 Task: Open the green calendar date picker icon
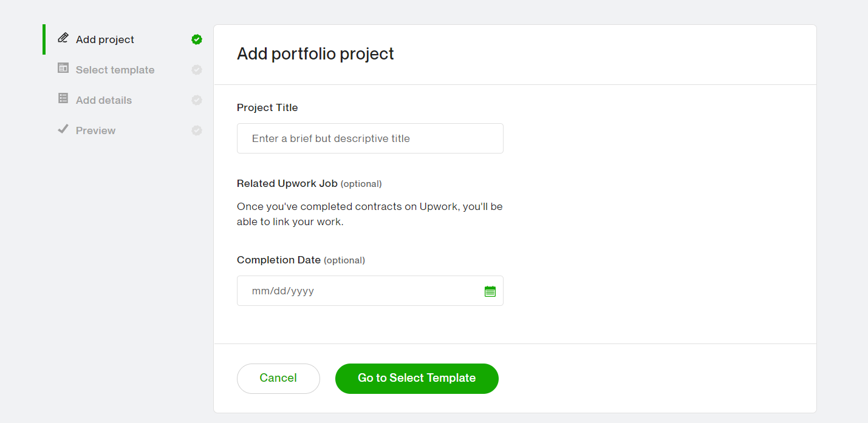(490, 291)
